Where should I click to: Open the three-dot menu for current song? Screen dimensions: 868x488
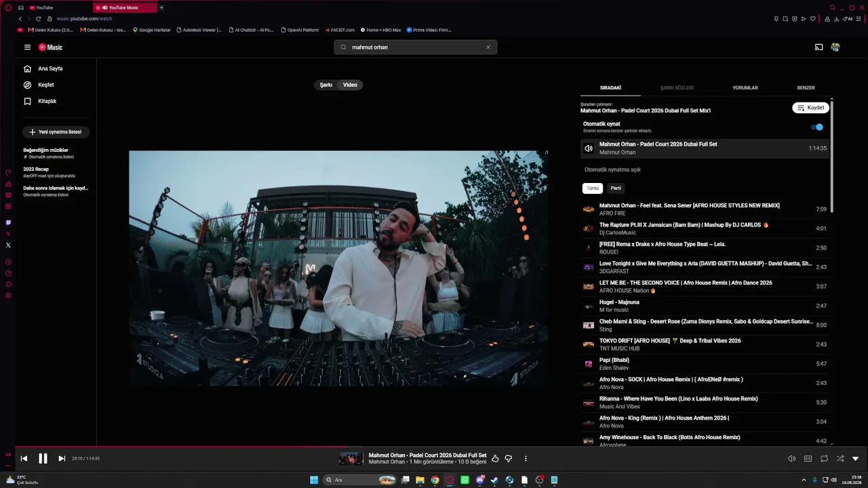click(x=526, y=459)
